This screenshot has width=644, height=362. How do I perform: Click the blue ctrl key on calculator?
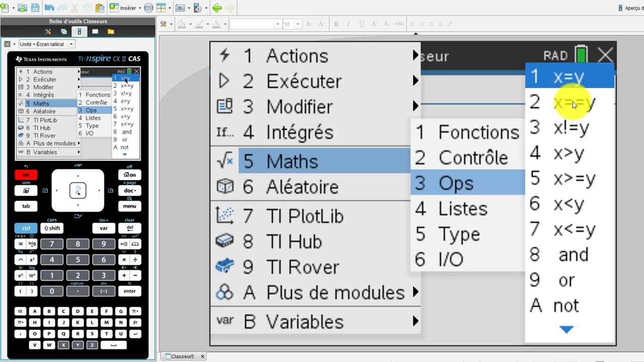26,228
